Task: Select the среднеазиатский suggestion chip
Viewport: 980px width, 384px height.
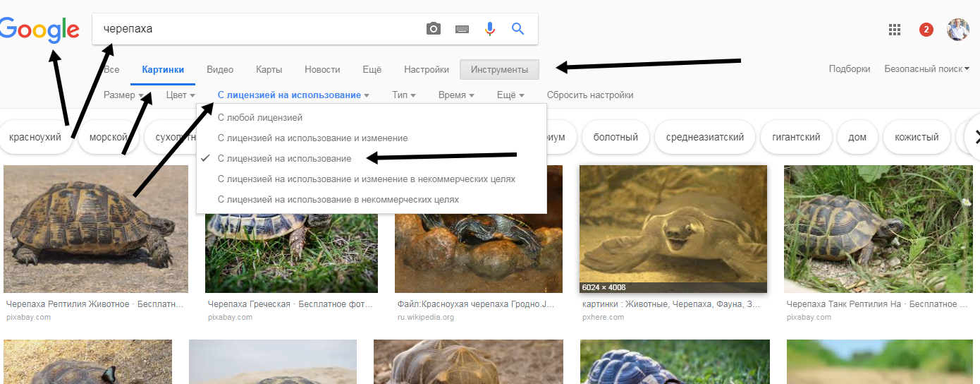Action: click(705, 137)
